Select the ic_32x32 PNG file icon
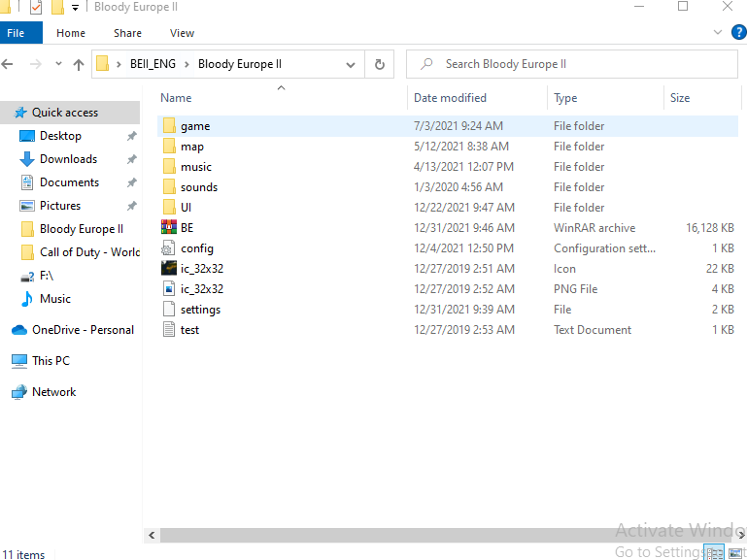This screenshot has height=560, width=747. click(169, 289)
